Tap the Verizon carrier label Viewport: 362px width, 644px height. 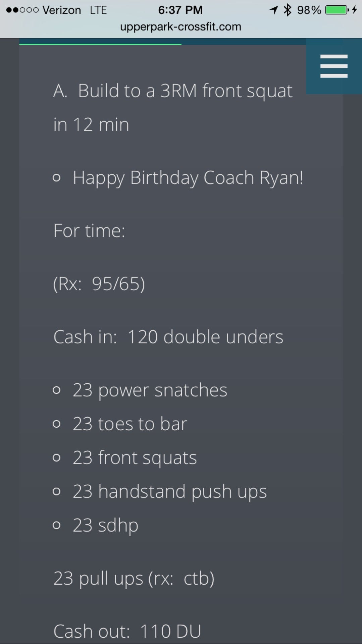62,10
